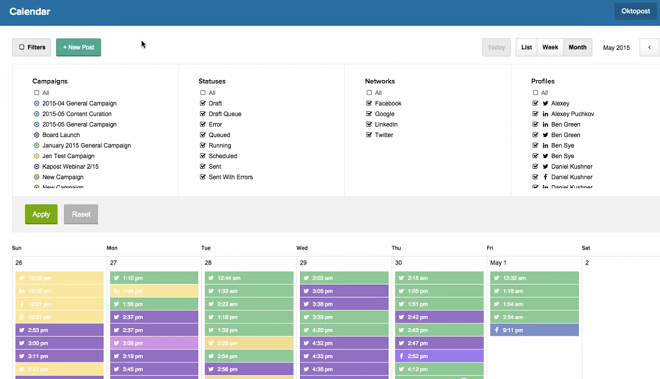Uncheck Sent With Errors status
Image resolution: width=660 pixels, height=379 pixels.
[x=203, y=177]
